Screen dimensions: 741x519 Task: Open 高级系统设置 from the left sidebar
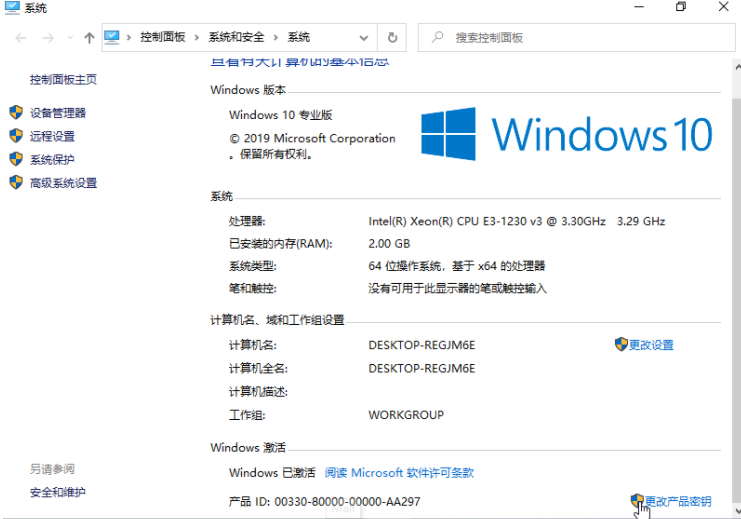tap(63, 183)
